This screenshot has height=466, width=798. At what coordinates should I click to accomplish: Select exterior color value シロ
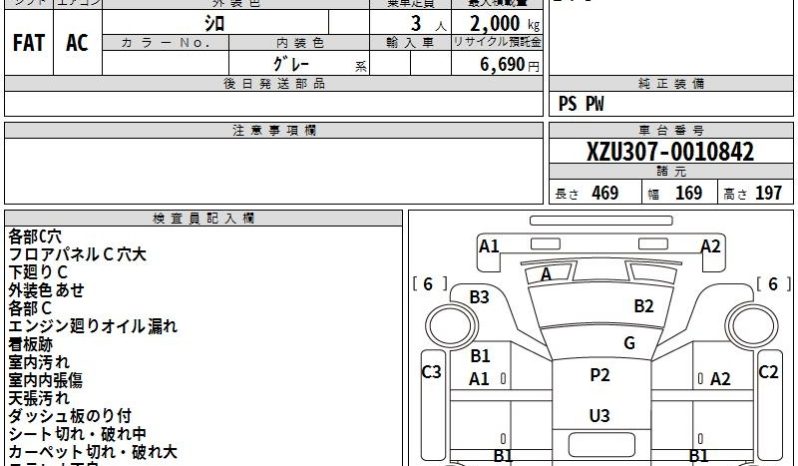214,23
